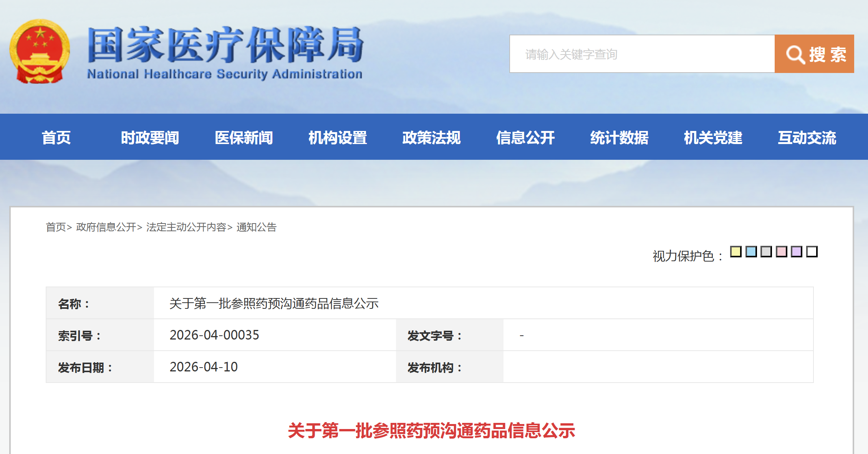The height and width of the screenshot is (454, 868).
Task: Open the 医保新闻 page
Action: pyautogui.click(x=244, y=138)
